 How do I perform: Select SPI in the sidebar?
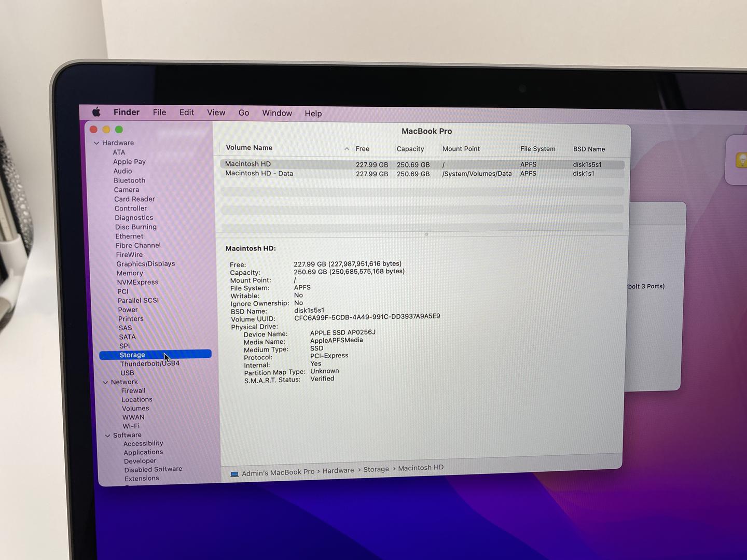click(125, 346)
